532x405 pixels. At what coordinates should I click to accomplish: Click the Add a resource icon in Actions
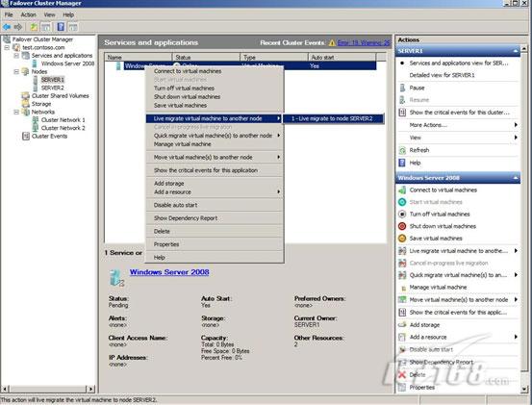click(402, 337)
